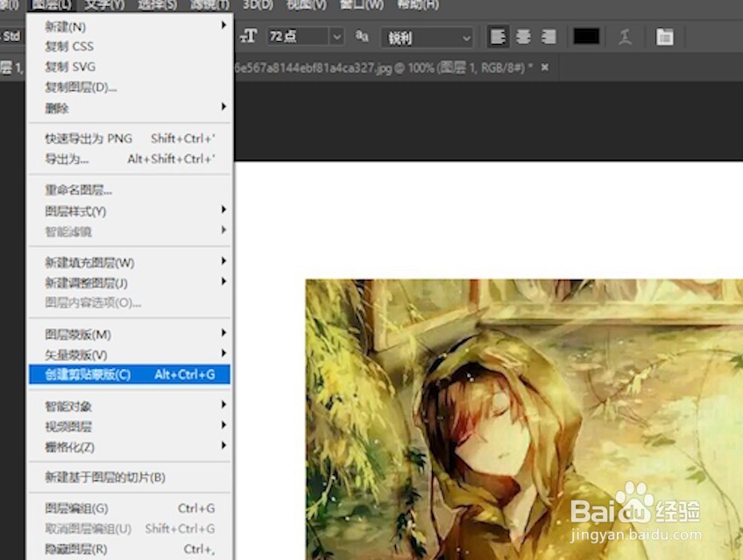This screenshot has width=743, height=560.
Task: Choose 重命名图层...
Action: (x=130, y=190)
